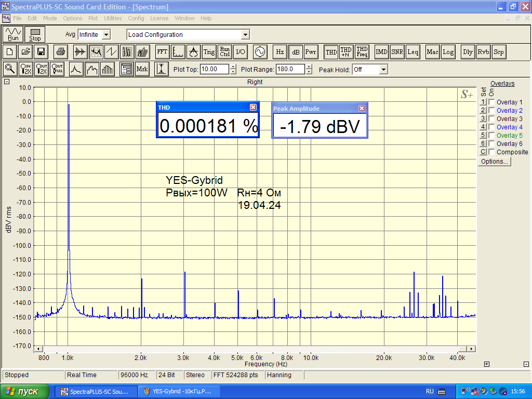Open the Scp scope button
532x399 pixels.
(x=499, y=52)
